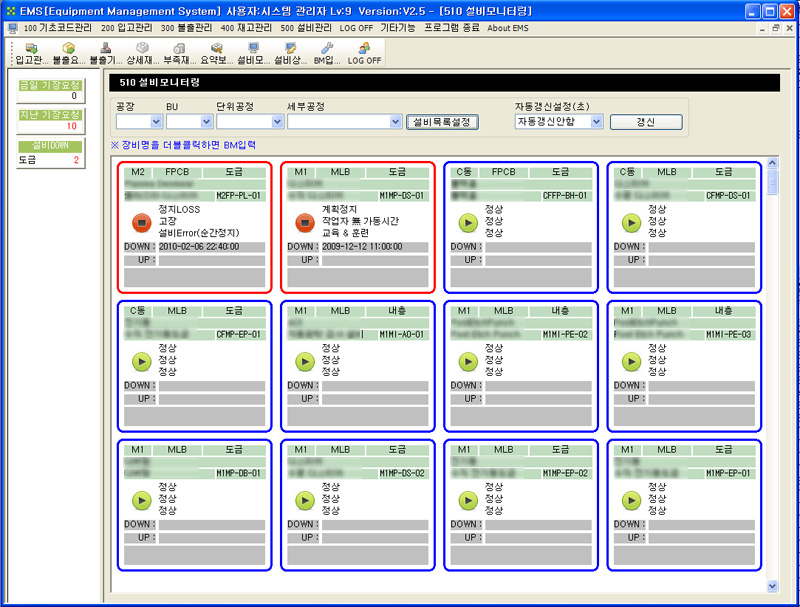Open the 100 기초코드관리 menu
This screenshot has width=800, height=607.
pos(61,28)
